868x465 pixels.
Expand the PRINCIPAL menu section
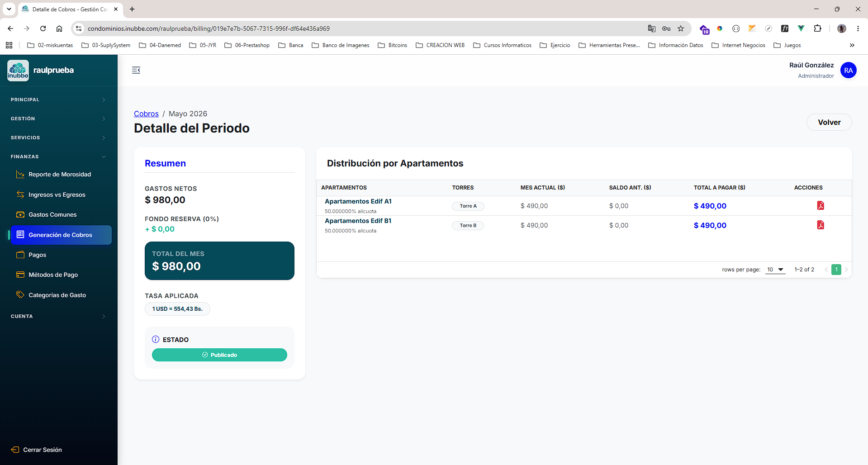point(59,100)
